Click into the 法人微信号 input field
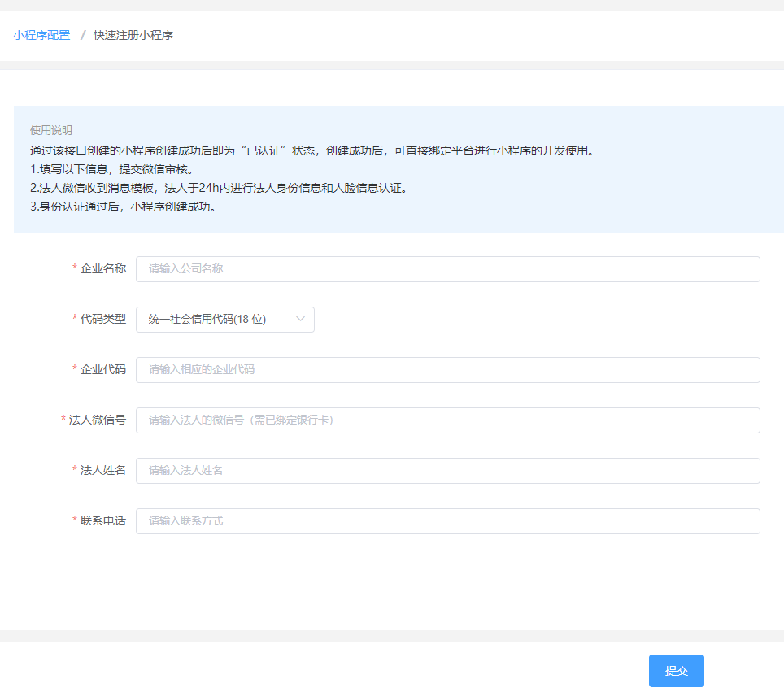The height and width of the screenshot is (688, 784). [x=447, y=420]
